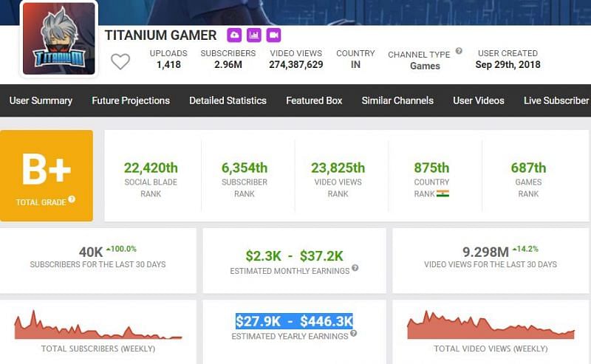Go to the Similar Channels tab
This screenshot has width=591, height=364.
click(x=397, y=100)
